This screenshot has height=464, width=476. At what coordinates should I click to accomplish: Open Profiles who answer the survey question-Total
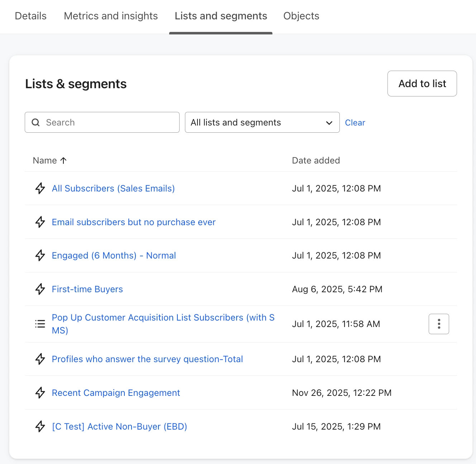[x=147, y=359]
